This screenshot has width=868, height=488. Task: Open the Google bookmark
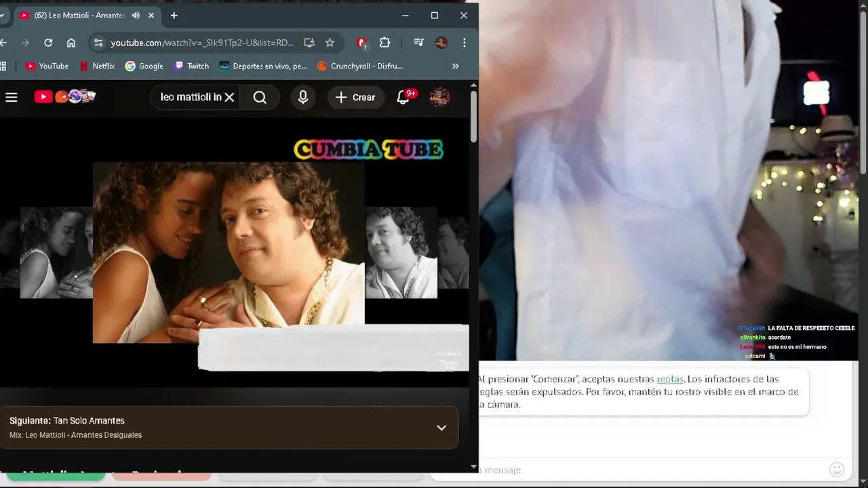click(144, 66)
